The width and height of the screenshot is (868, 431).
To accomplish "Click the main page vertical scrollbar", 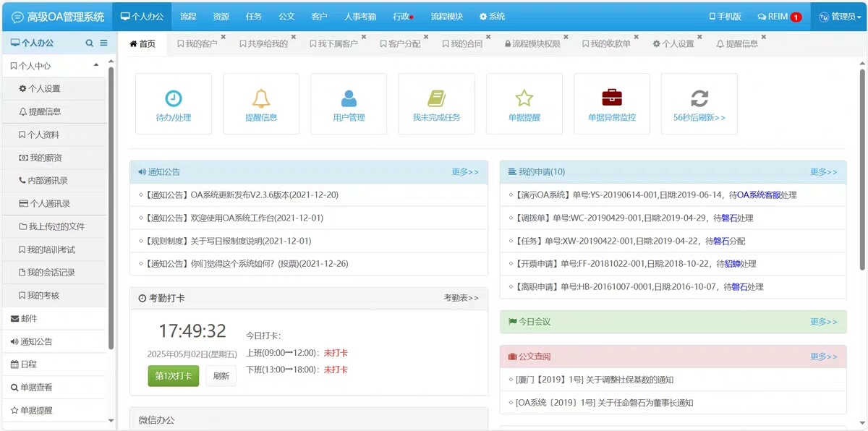I will pyautogui.click(x=862, y=166).
